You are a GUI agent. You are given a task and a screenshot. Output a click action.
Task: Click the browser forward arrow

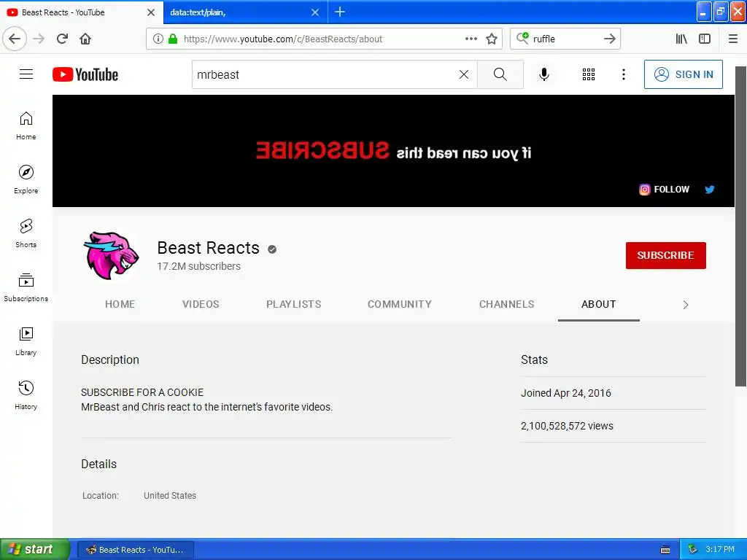[39, 39]
